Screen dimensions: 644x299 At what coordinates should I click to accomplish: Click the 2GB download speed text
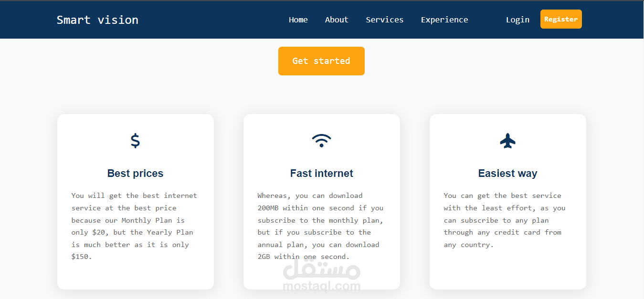[x=264, y=257]
